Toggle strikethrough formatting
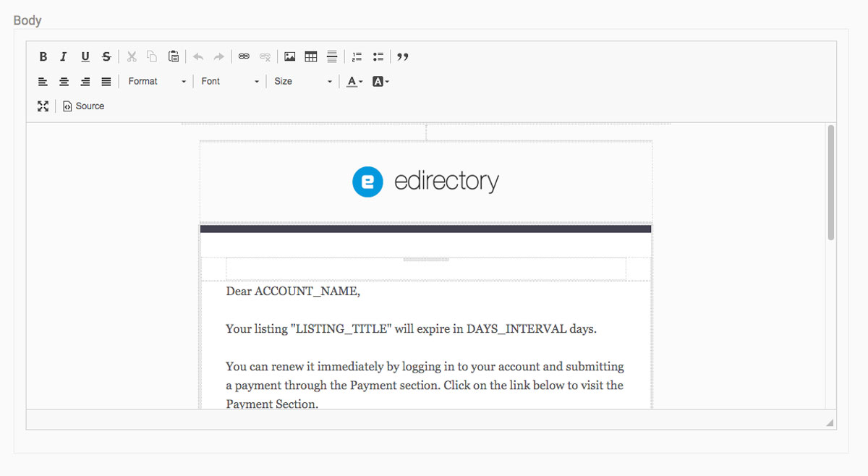This screenshot has height=476, width=868. pyautogui.click(x=106, y=56)
